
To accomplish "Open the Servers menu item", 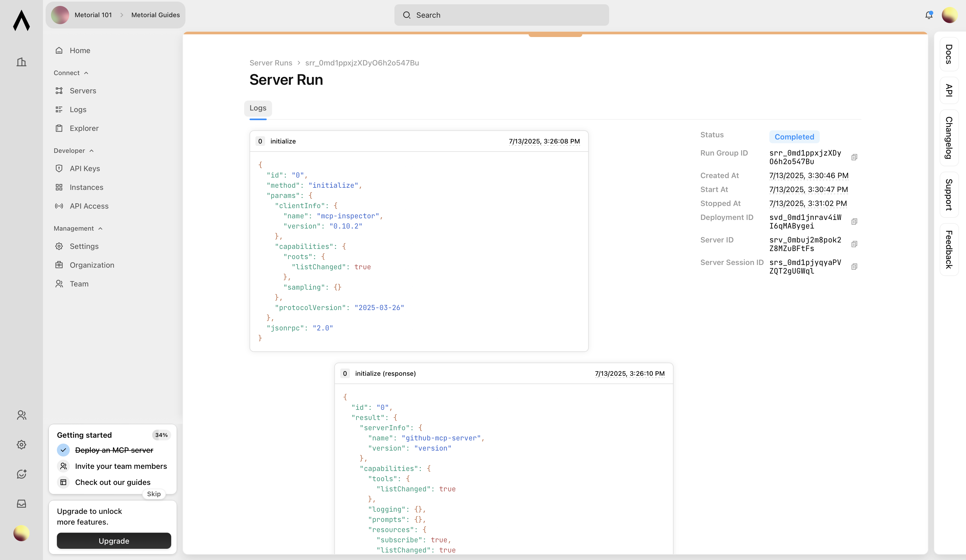I will (x=83, y=91).
